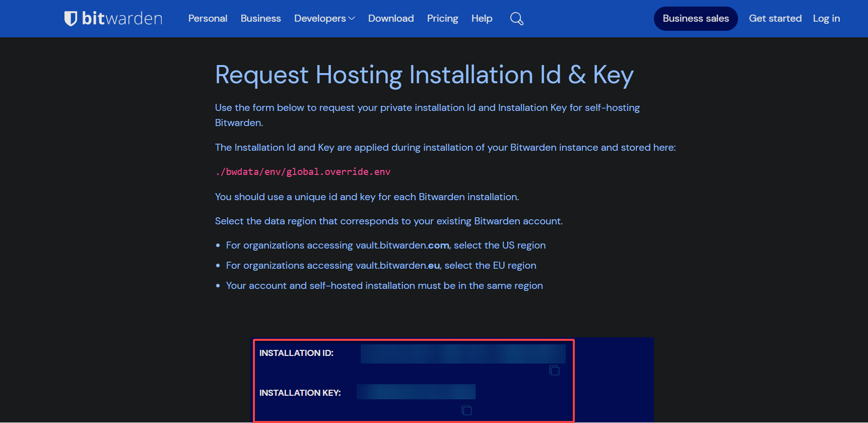Click the Business sales button
This screenshot has height=423, width=868.
coord(696,19)
